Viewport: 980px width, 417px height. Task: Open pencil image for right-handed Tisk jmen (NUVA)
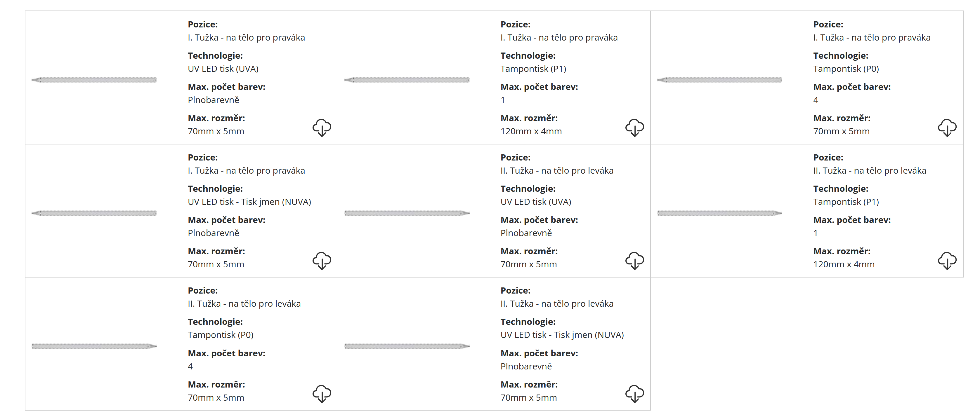tap(94, 213)
